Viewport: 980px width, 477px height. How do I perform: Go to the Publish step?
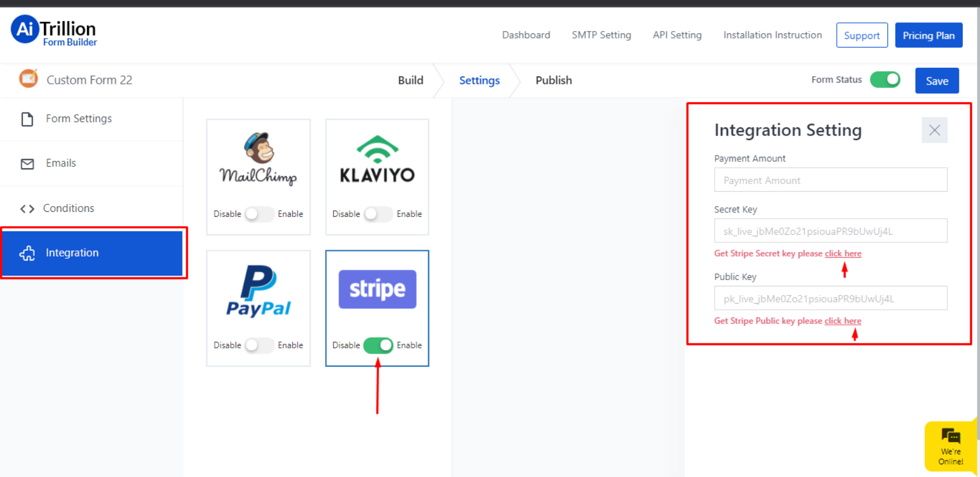pyautogui.click(x=554, y=80)
